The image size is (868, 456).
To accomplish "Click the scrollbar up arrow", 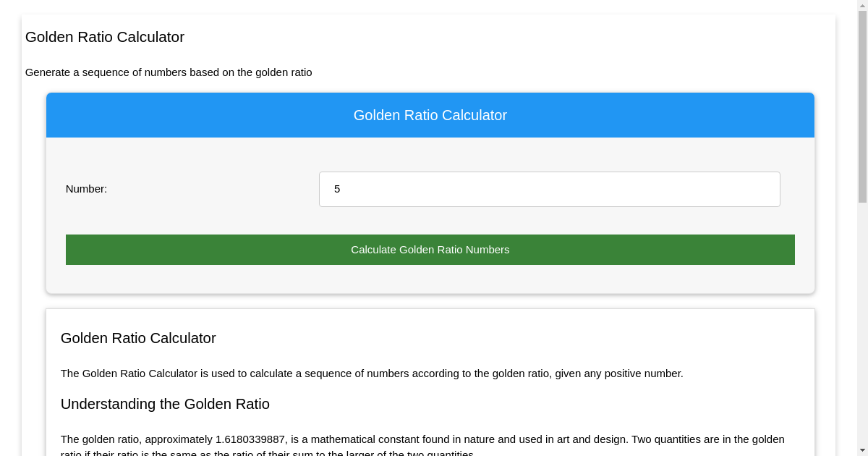I will (x=862, y=6).
